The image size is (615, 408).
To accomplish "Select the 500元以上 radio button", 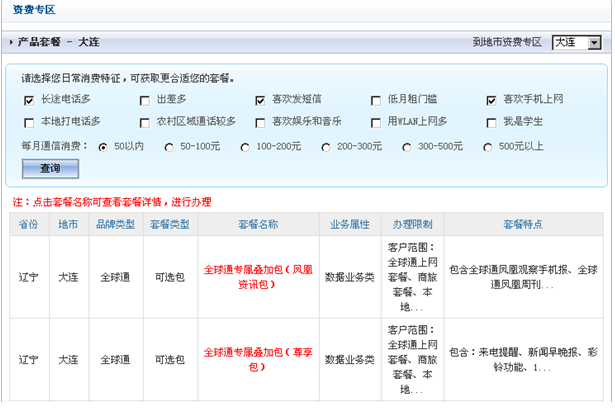I will point(488,148).
